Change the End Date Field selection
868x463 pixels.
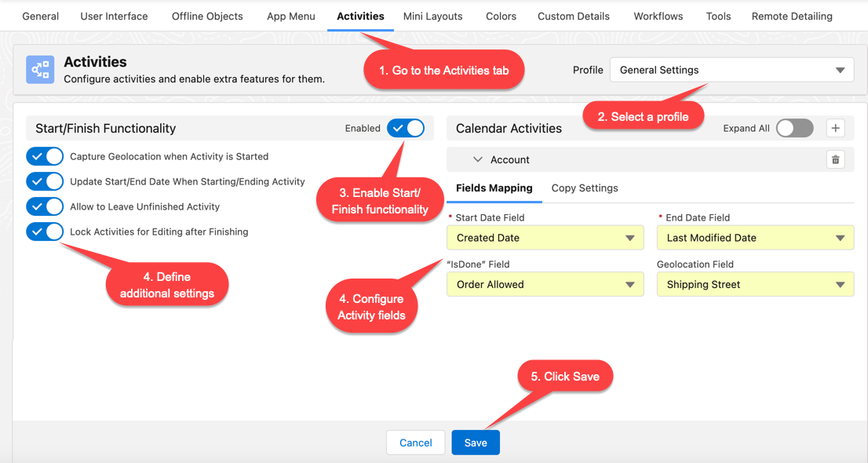[x=755, y=237]
